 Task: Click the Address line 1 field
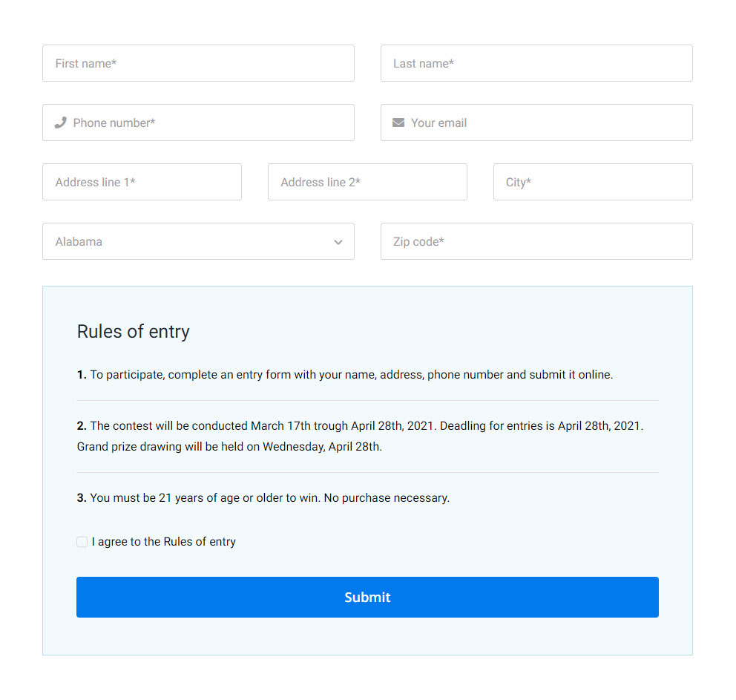point(142,182)
